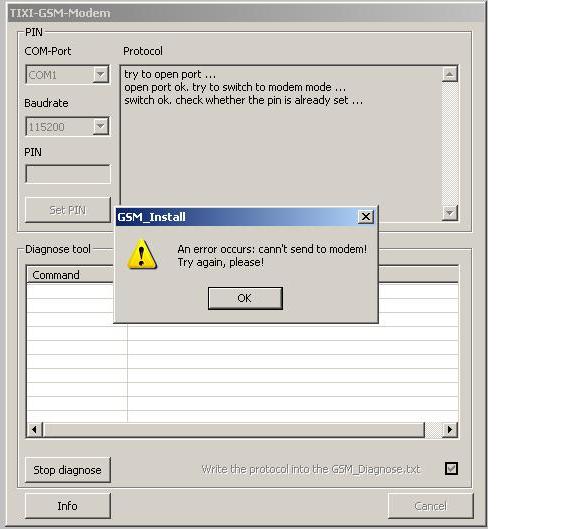The height and width of the screenshot is (529, 576).
Task: Click the Protocol log scroll up arrow
Action: click(450, 74)
